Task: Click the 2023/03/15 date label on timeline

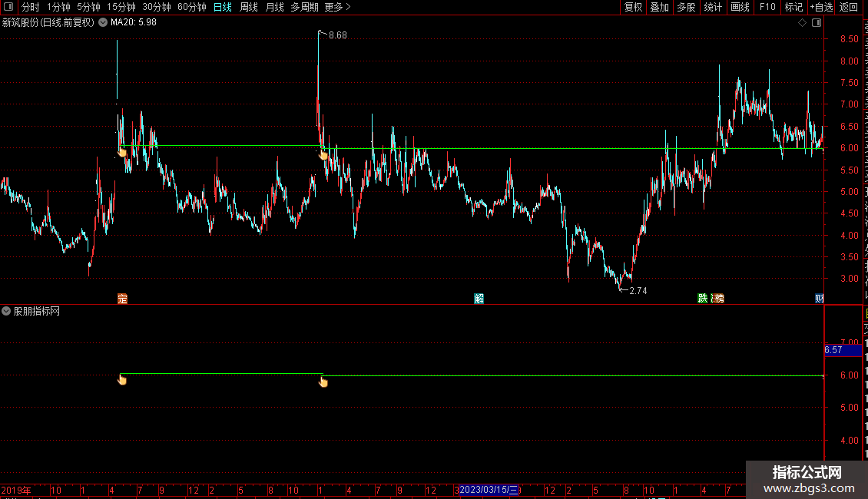Action: point(489,490)
